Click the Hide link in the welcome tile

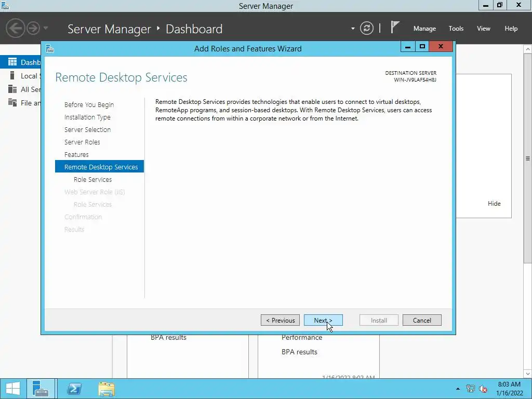coord(494,204)
